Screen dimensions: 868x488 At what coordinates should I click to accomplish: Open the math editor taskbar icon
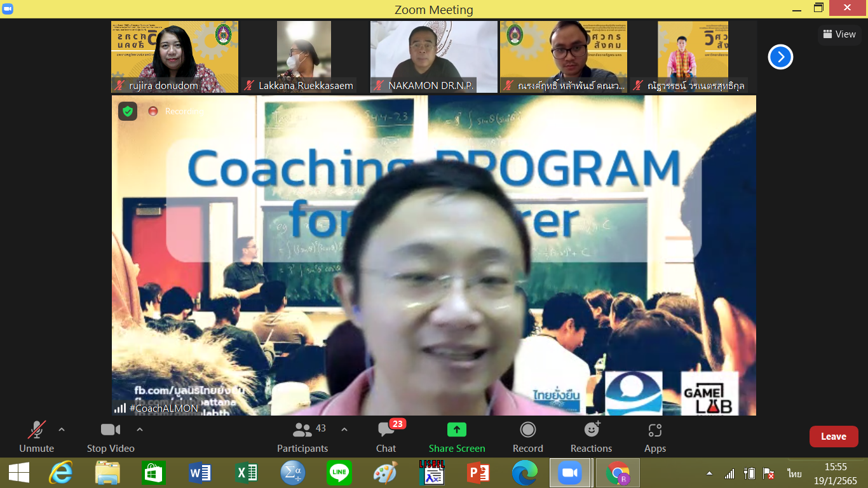293,473
